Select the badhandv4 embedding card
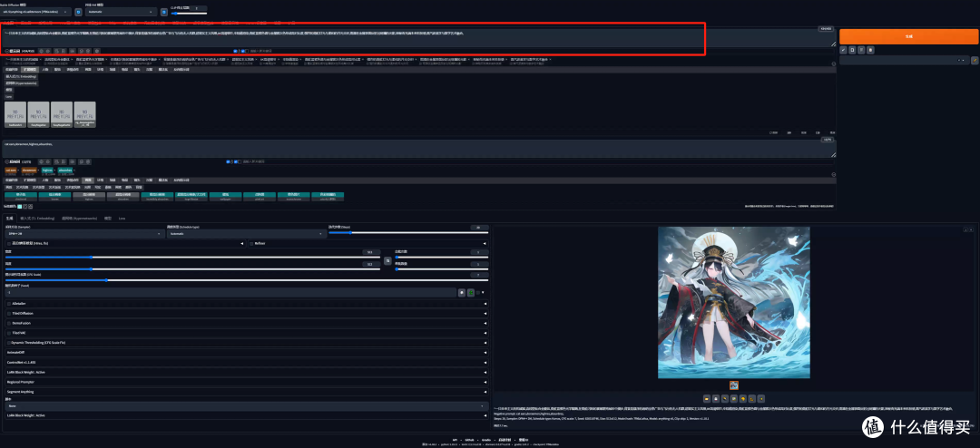Image resolution: width=980 pixels, height=448 pixels. (15, 115)
